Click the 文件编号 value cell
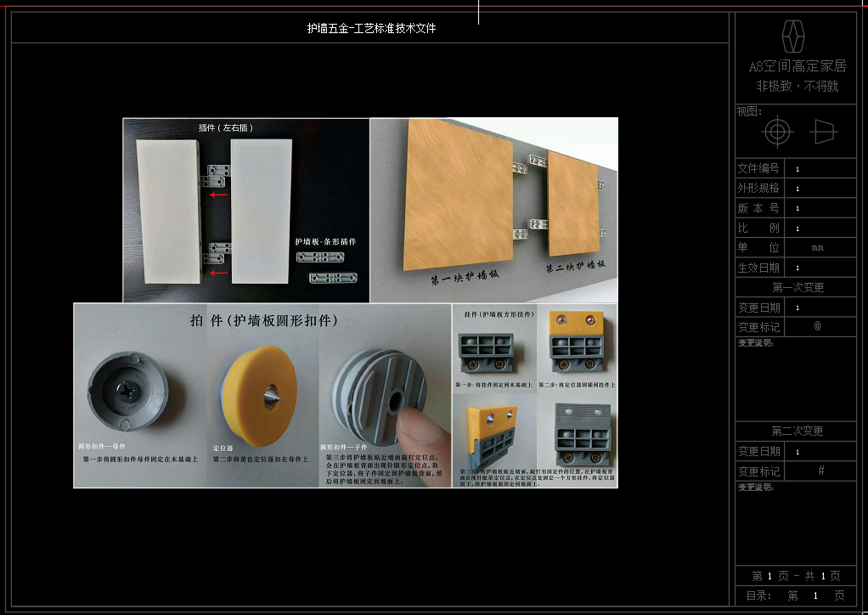 (819, 169)
